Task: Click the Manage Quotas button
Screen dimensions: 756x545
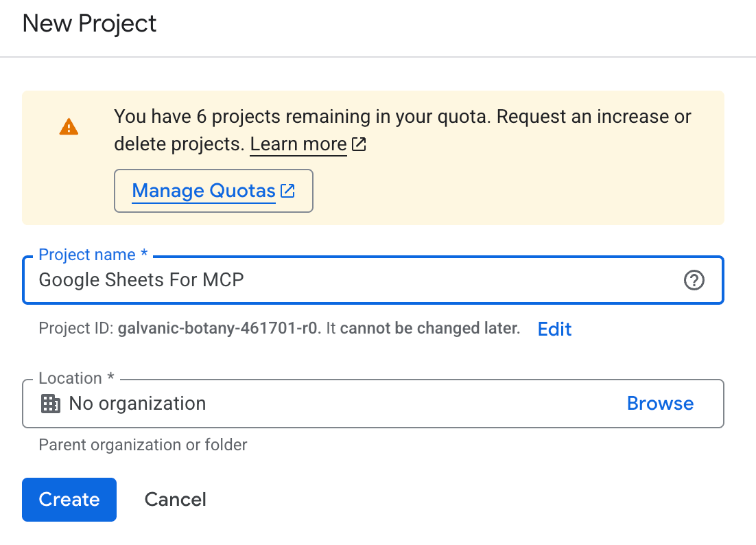Action: (x=213, y=191)
